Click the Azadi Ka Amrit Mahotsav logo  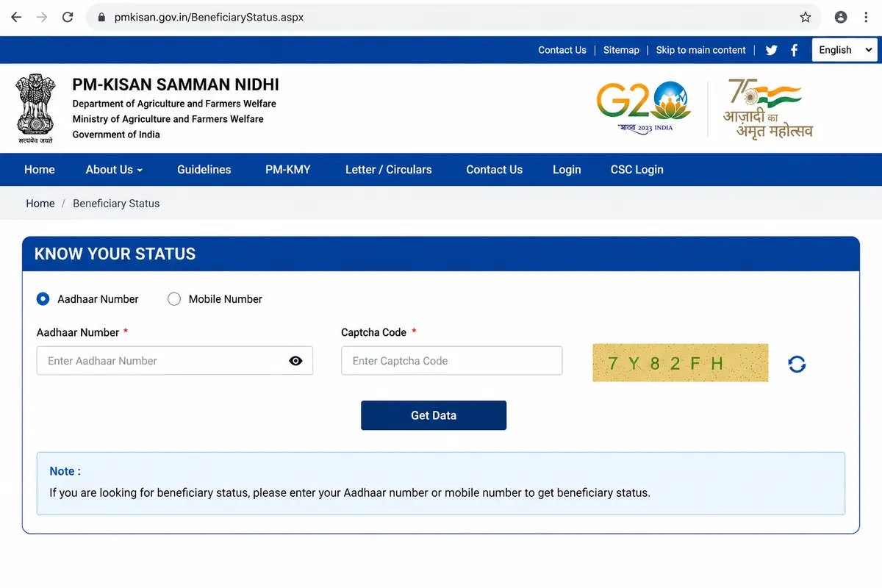pyautogui.click(x=768, y=109)
